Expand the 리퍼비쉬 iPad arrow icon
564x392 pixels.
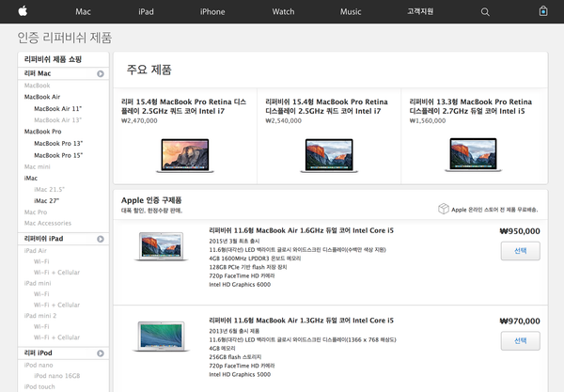pyautogui.click(x=101, y=239)
